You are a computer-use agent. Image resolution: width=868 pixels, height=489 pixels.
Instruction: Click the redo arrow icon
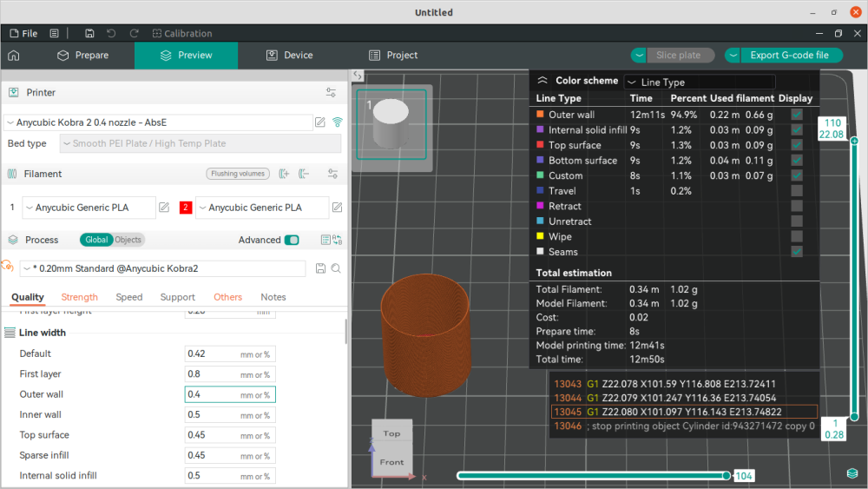tap(134, 33)
